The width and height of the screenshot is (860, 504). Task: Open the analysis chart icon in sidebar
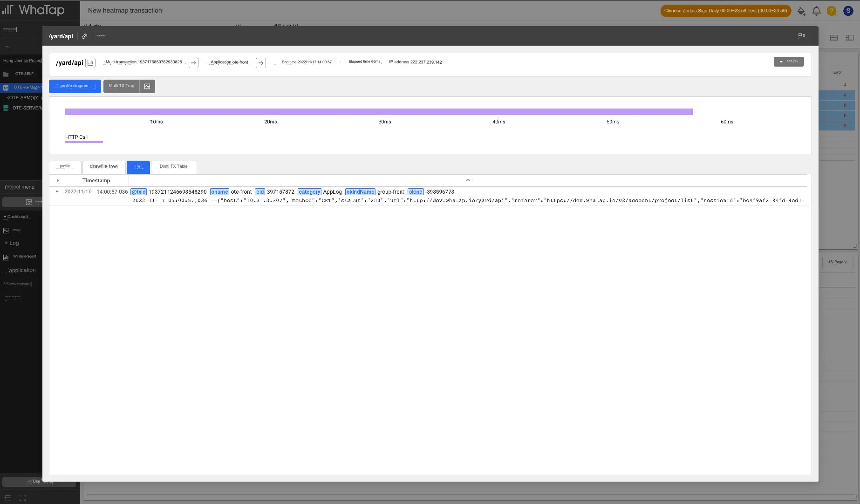tap(6, 231)
